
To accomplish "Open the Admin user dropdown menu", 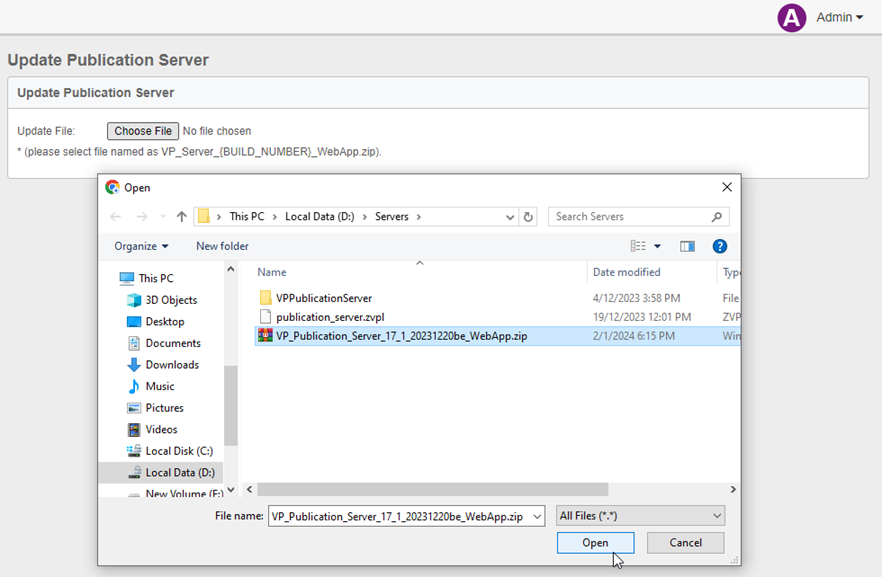I will (x=839, y=17).
